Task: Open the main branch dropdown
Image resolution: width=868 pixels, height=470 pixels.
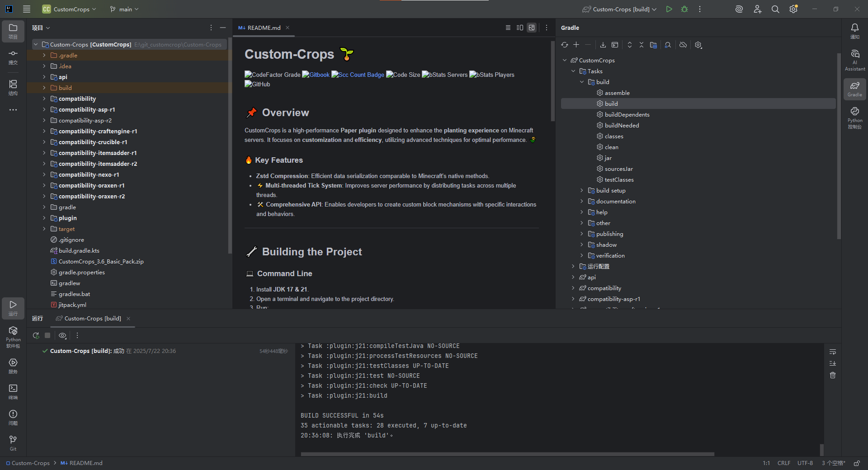Action: click(x=124, y=9)
